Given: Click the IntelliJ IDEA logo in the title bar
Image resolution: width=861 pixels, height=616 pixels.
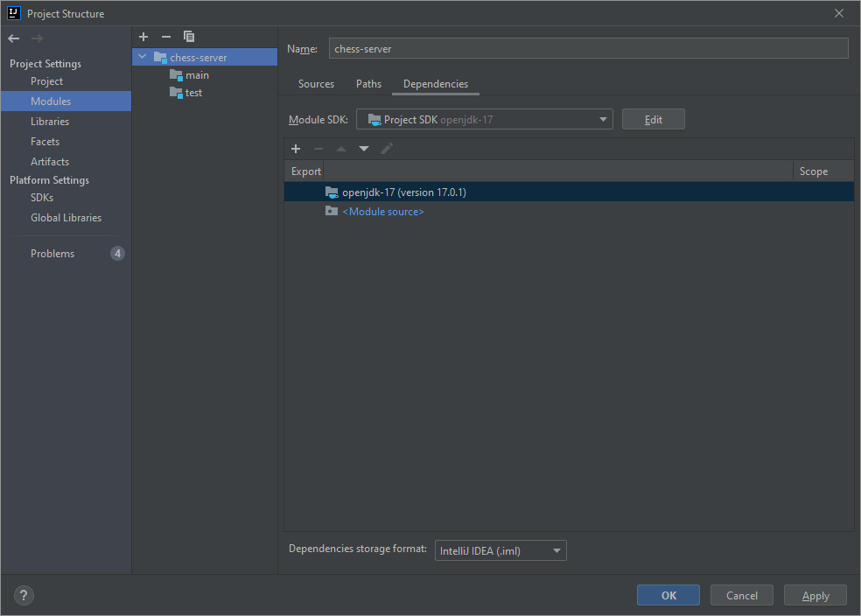Looking at the screenshot, I should [14, 13].
